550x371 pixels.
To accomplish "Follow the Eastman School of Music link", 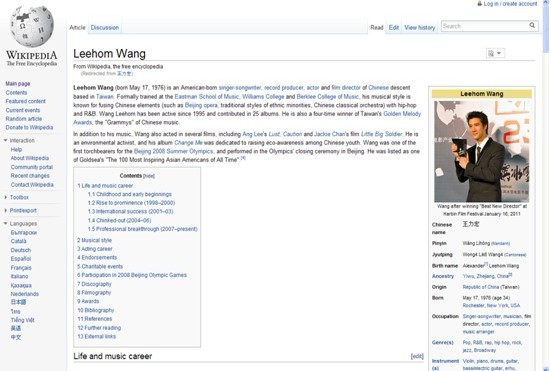I will (x=207, y=96).
